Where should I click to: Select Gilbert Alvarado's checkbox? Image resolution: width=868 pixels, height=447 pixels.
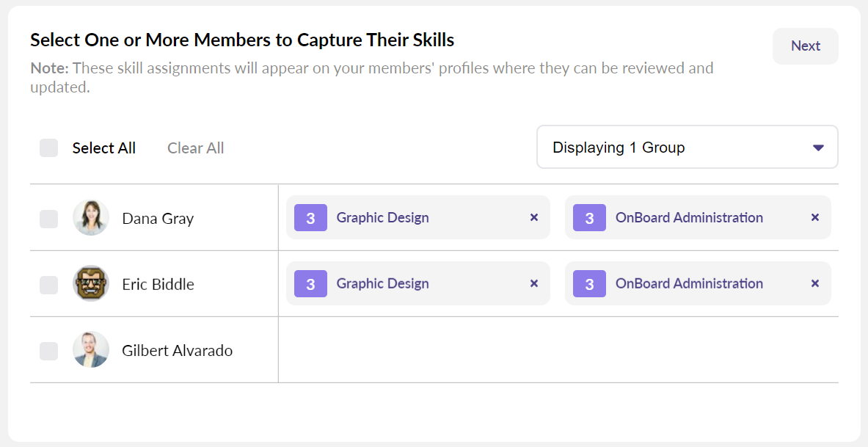pyautogui.click(x=49, y=351)
